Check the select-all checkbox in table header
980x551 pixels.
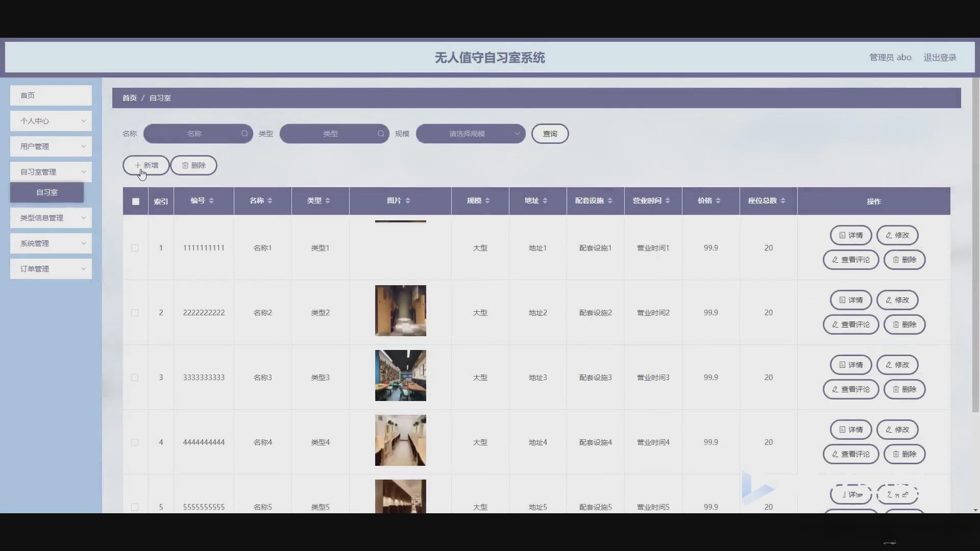(135, 201)
